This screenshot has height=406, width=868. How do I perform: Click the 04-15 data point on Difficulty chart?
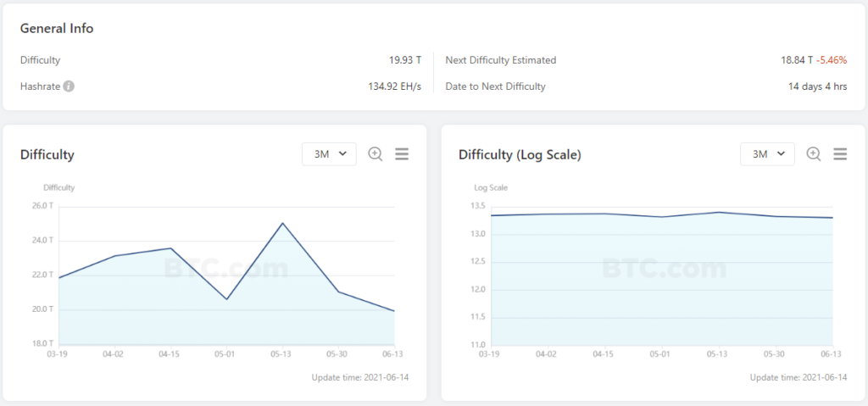(170, 248)
